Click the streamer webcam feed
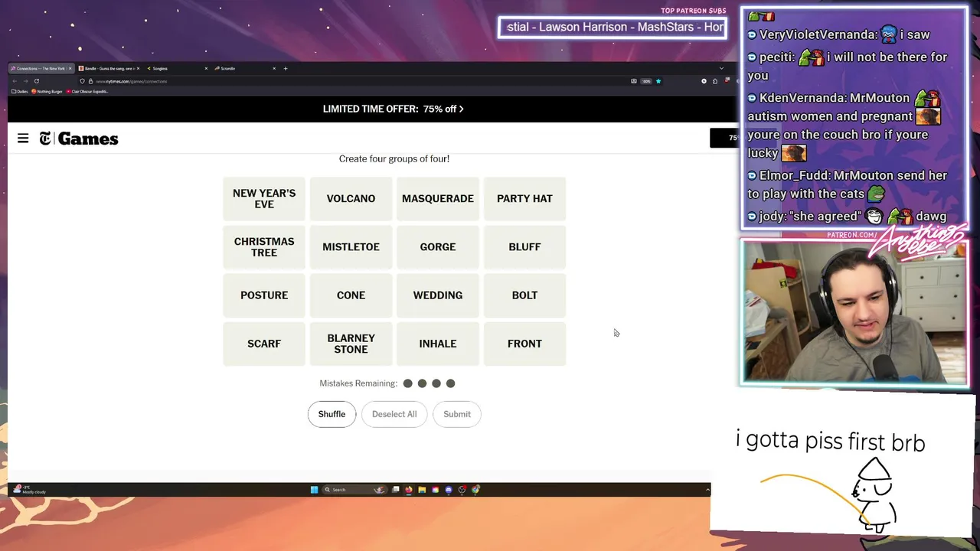Screen dimensions: 980x551 [x=854, y=312]
